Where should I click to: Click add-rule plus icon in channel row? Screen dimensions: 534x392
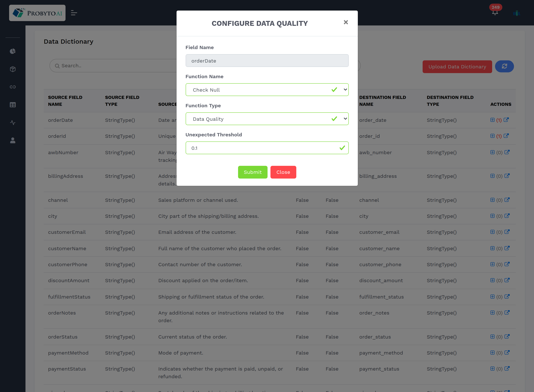tap(492, 200)
